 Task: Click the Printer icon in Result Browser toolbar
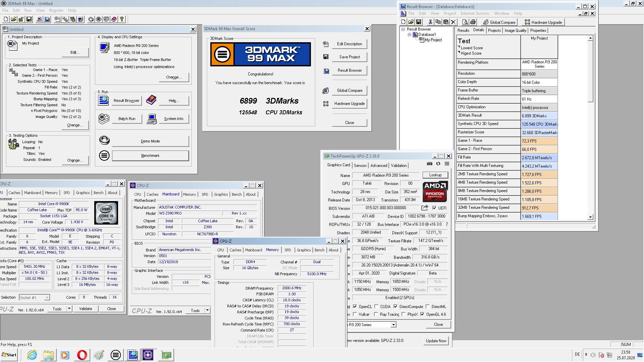pos(473,22)
